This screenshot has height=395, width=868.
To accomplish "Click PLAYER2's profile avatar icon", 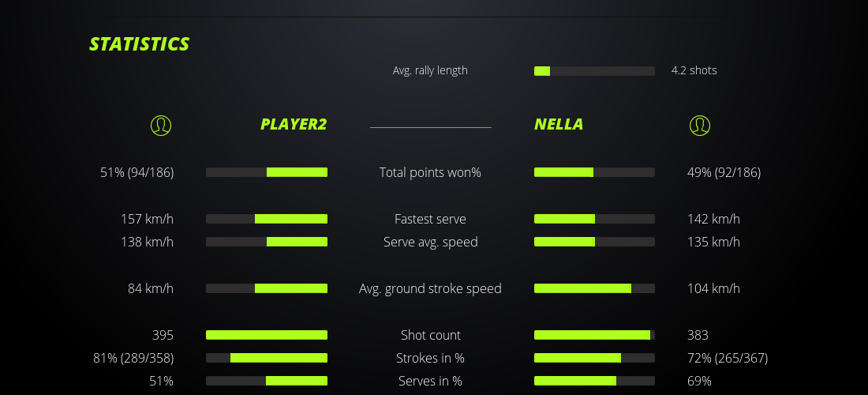I will 160,125.
